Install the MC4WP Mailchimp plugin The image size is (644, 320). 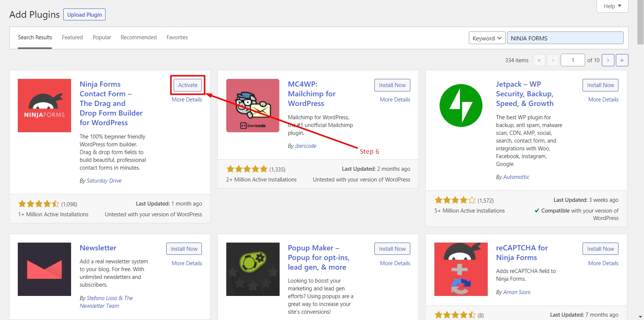tap(392, 85)
